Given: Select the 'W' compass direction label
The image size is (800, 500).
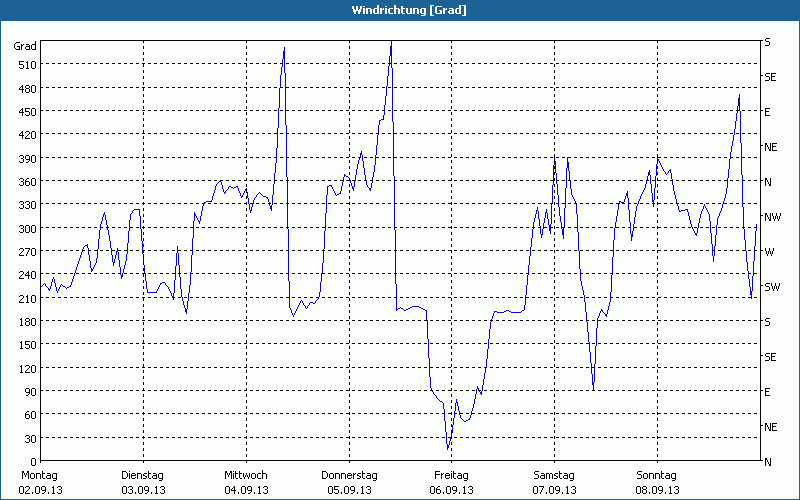Looking at the screenshot, I should [769, 252].
